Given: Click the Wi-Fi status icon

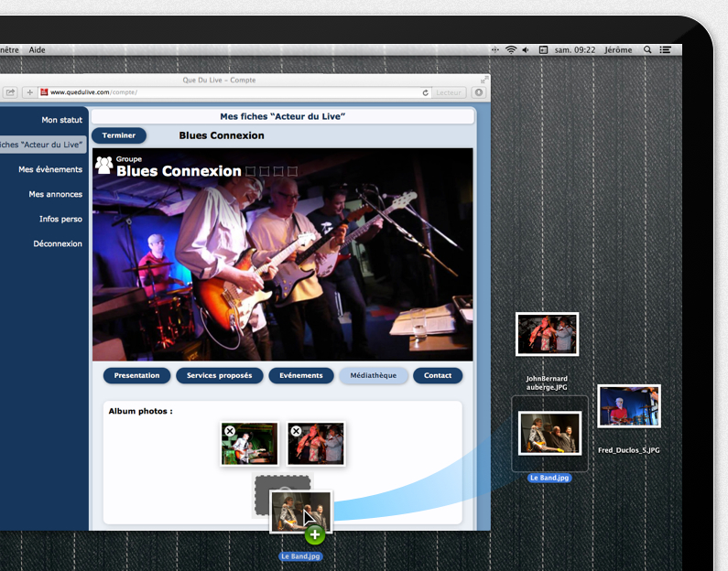Looking at the screenshot, I should (511, 49).
